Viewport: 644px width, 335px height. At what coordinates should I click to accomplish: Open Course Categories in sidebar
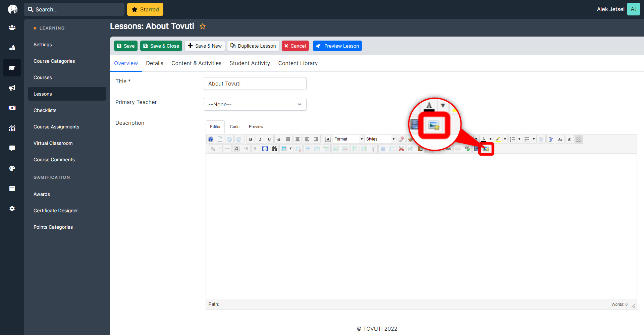(54, 61)
